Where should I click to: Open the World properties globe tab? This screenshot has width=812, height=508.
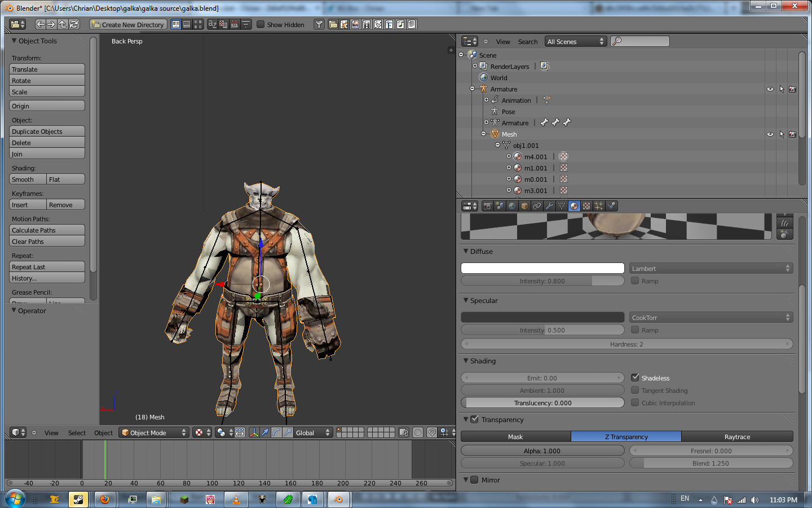pos(512,206)
